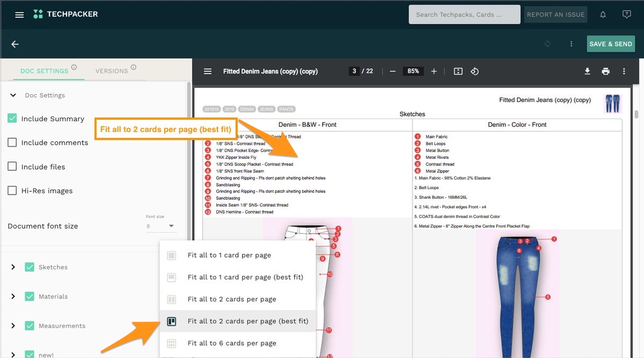This screenshot has width=644, height=358.
Task: Focus the Search Techpacks, Cards field
Action: pos(465,14)
